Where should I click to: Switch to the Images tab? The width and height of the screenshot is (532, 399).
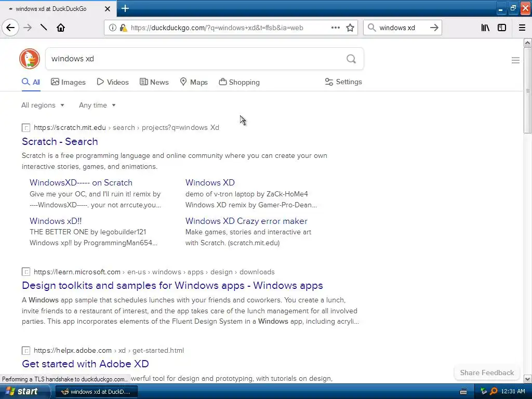click(x=68, y=82)
